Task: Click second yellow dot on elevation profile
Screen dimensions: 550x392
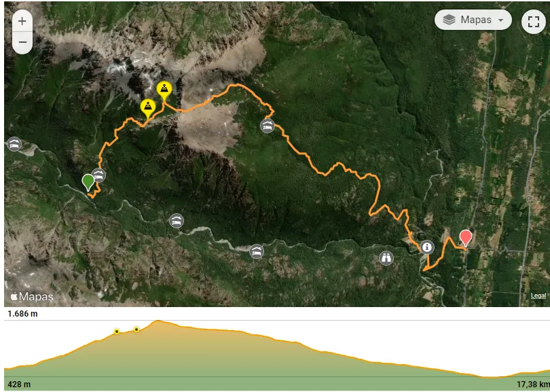Action: (136, 329)
